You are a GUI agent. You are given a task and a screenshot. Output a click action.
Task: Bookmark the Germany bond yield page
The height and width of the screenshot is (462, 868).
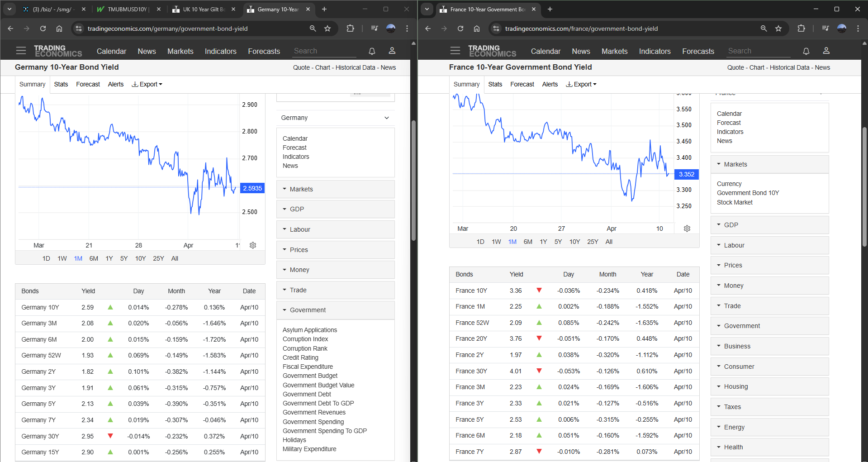pos(327,29)
